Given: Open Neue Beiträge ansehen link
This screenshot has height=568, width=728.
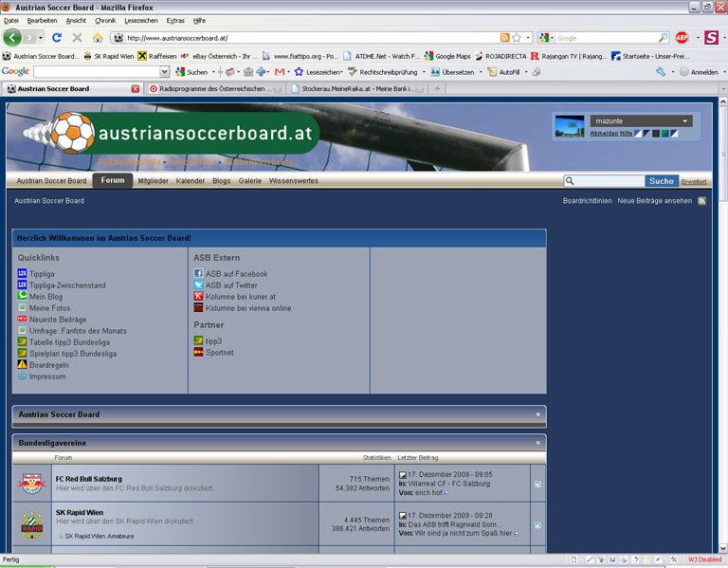Looking at the screenshot, I should (x=655, y=201).
